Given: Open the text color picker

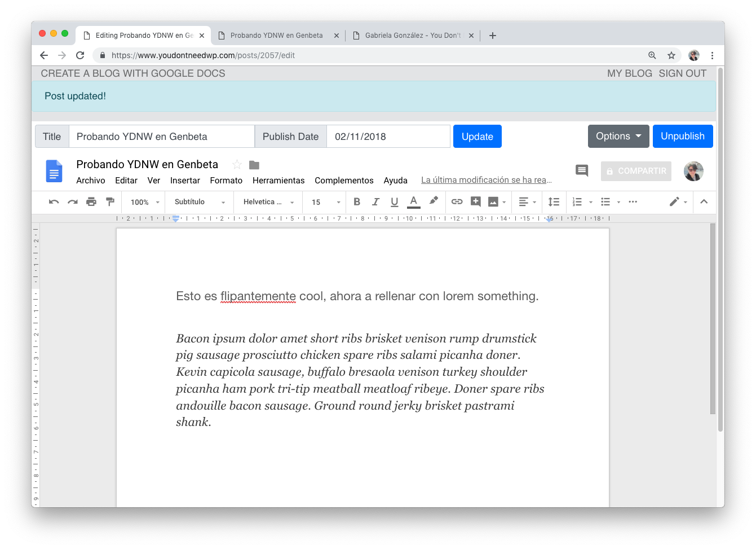Looking at the screenshot, I should click(x=413, y=201).
